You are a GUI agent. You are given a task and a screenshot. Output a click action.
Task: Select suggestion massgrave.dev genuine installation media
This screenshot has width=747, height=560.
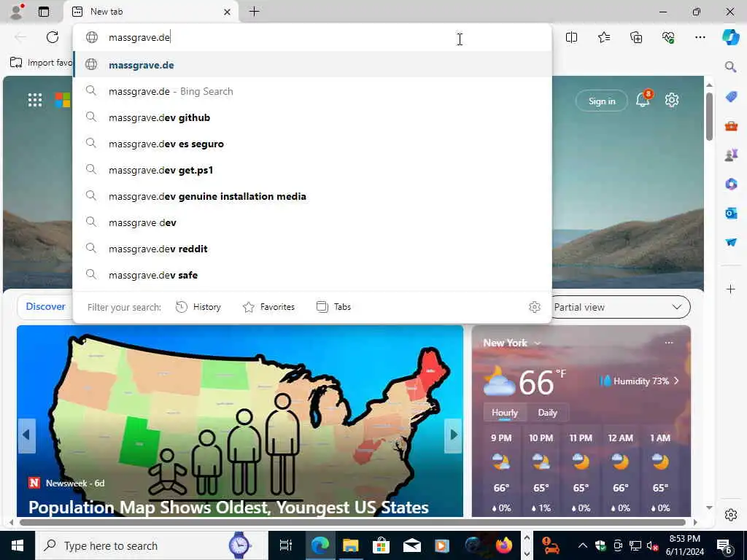[312, 195]
